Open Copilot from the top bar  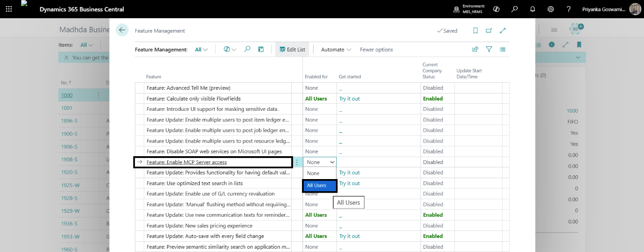pyautogui.click(x=497, y=9)
